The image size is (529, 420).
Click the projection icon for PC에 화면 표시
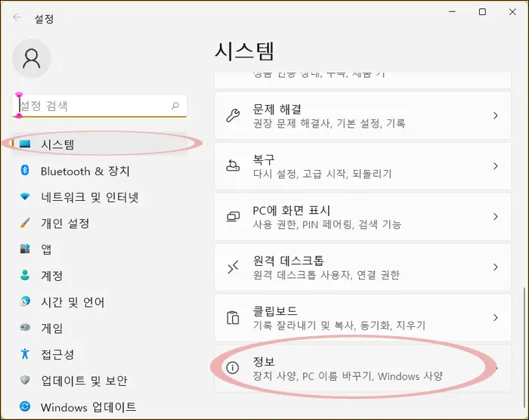233,216
